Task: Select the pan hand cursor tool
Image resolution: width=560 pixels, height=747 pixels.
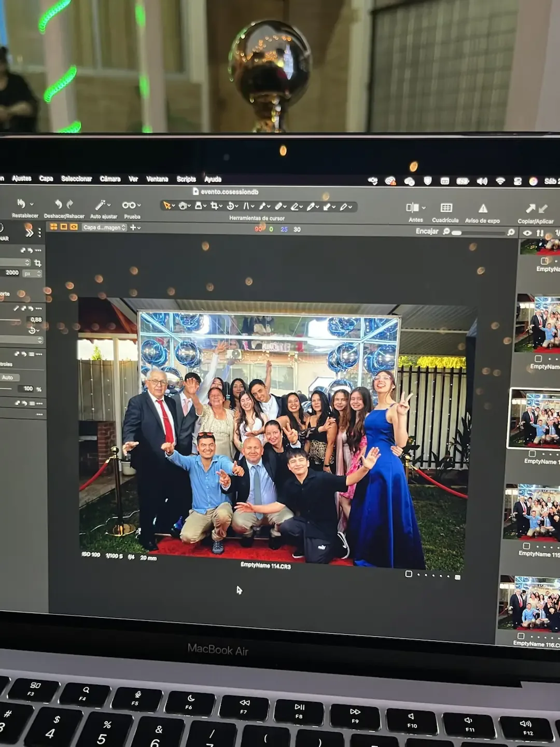Action: pyautogui.click(x=183, y=206)
